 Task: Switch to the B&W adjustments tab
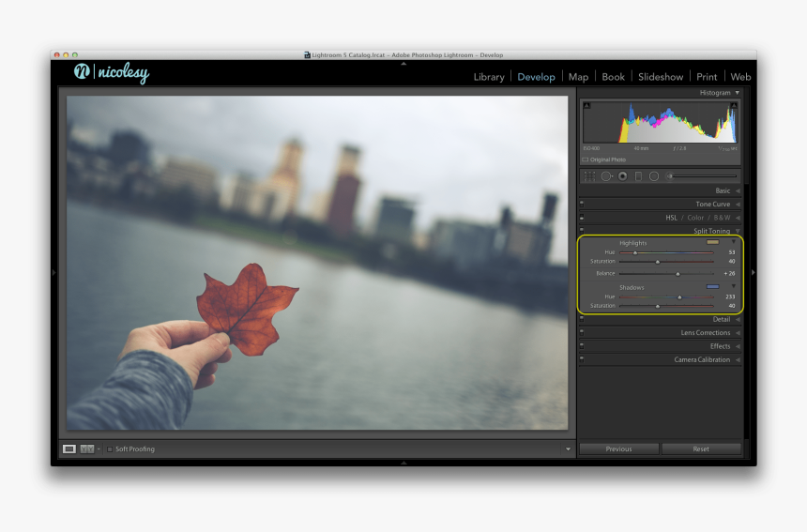[722, 218]
